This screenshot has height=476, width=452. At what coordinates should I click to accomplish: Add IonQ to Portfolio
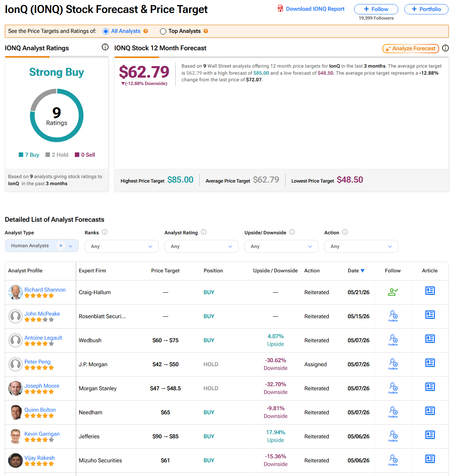pyautogui.click(x=426, y=9)
